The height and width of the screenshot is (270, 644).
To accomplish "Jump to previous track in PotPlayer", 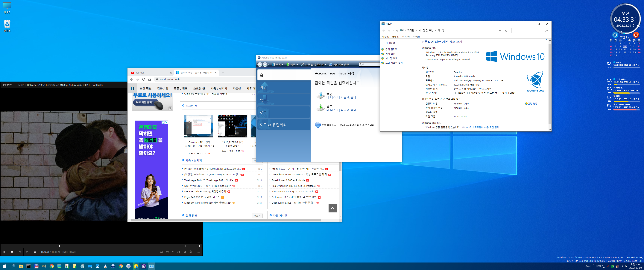I will [19, 252].
